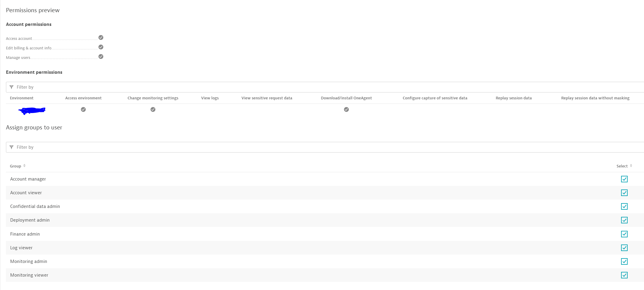Screen dimensions: 644x290
Task: Click the Manage users checkmark icon
Action: 101,57
